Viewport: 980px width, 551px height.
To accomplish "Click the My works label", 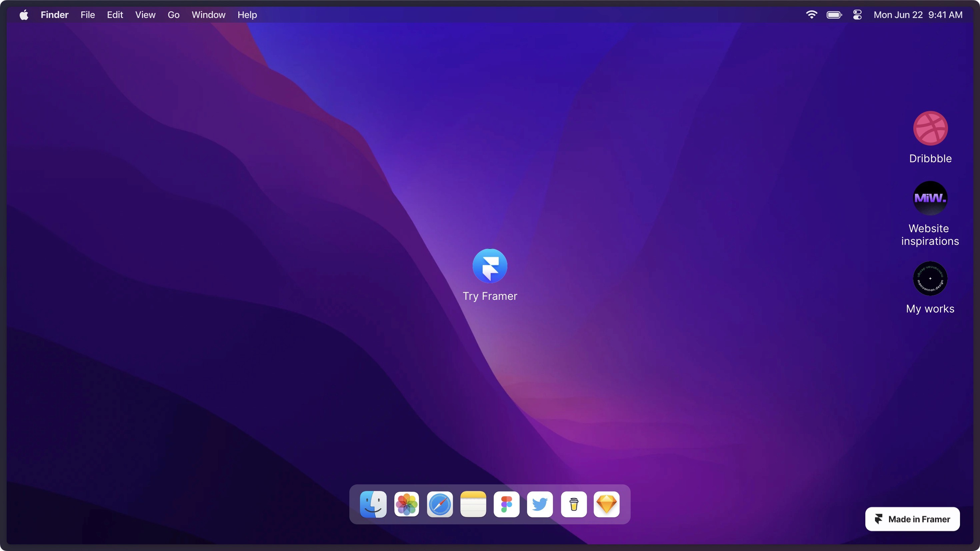I will click(930, 309).
